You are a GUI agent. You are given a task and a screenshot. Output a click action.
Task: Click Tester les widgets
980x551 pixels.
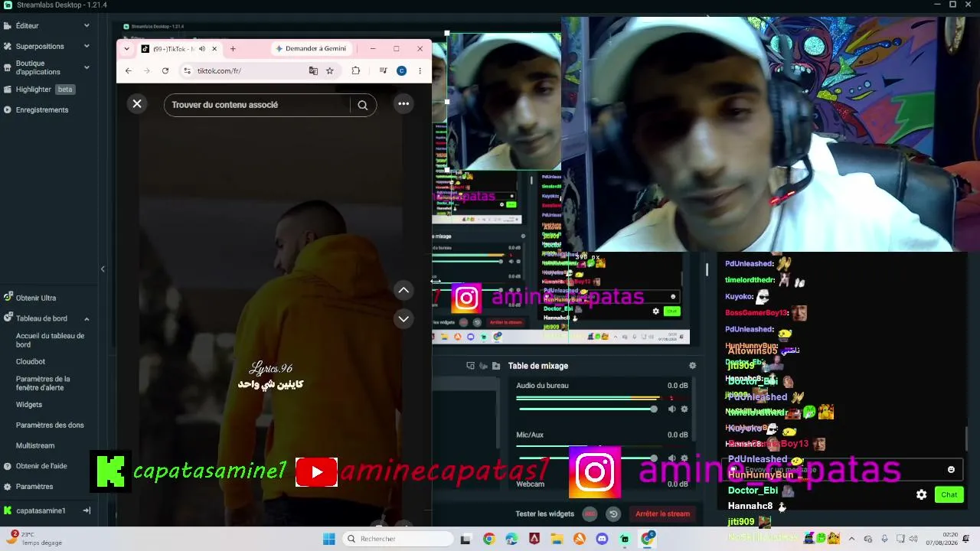coord(545,514)
